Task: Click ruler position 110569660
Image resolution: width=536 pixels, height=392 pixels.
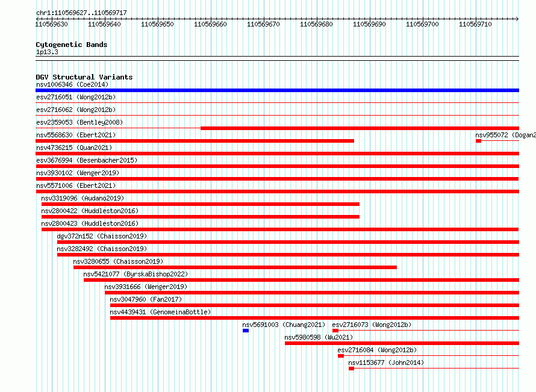Action: tap(211, 24)
